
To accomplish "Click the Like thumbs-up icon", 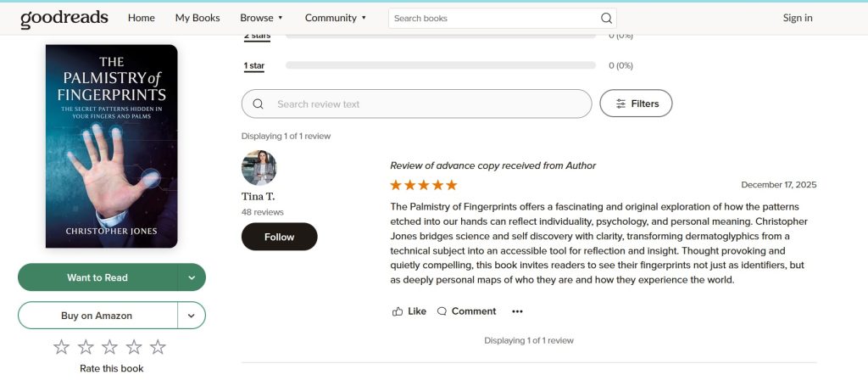I will pyautogui.click(x=398, y=311).
